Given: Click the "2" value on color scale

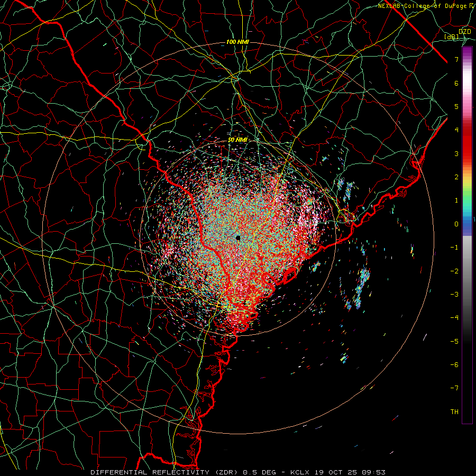Looking at the screenshot, I should pos(456,177).
